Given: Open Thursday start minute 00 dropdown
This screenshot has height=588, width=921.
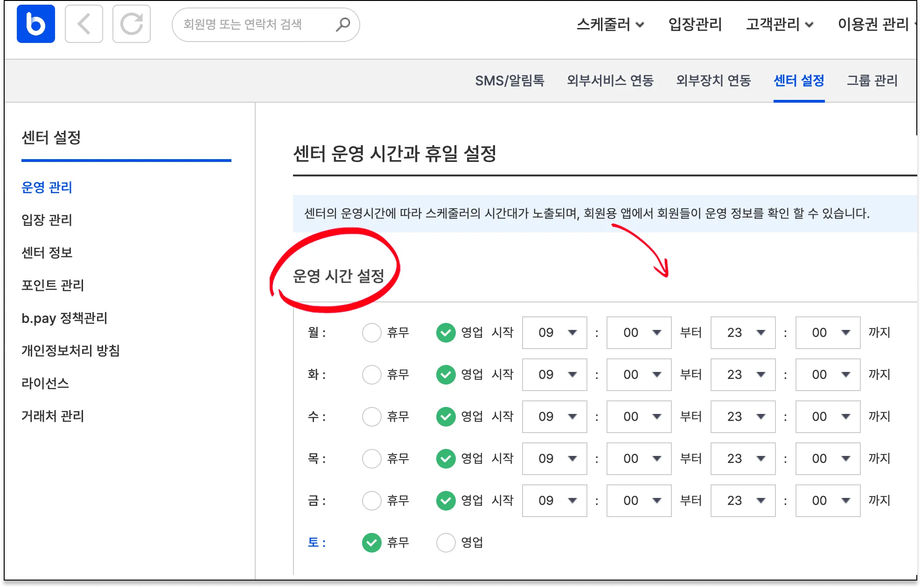Looking at the screenshot, I should (639, 459).
